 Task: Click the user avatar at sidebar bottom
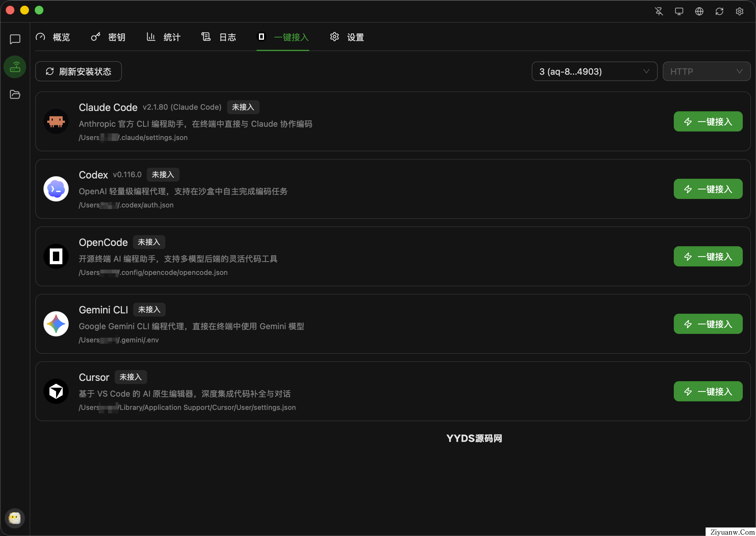point(15,518)
